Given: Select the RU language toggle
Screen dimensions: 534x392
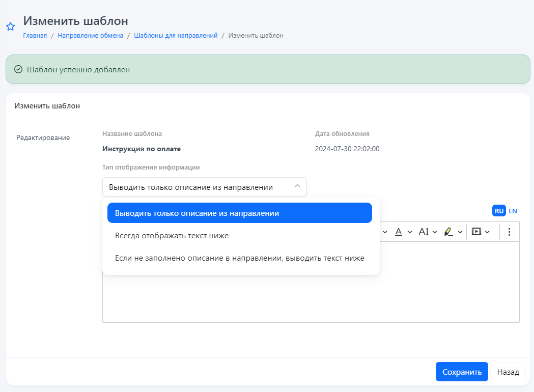Looking at the screenshot, I should 499,211.
